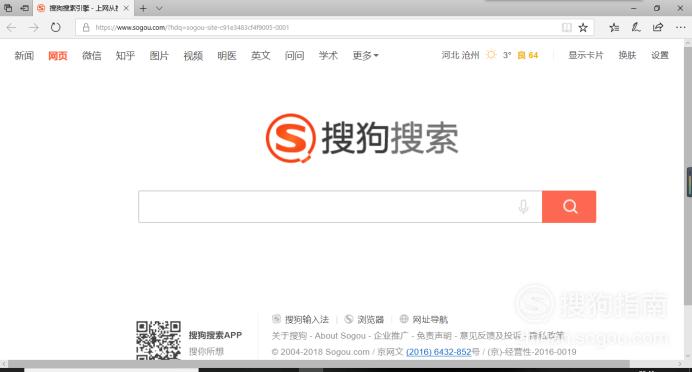
Task: Click the browser forward arrow
Action: tap(34, 27)
